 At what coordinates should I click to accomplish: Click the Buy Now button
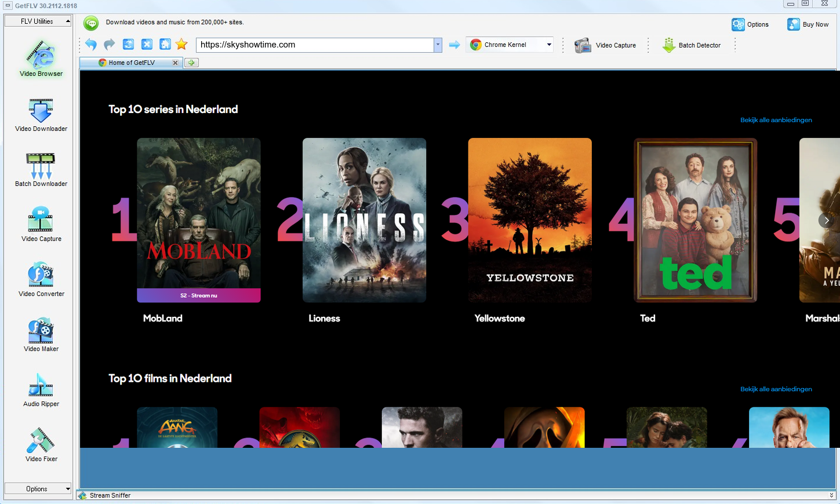808,24
